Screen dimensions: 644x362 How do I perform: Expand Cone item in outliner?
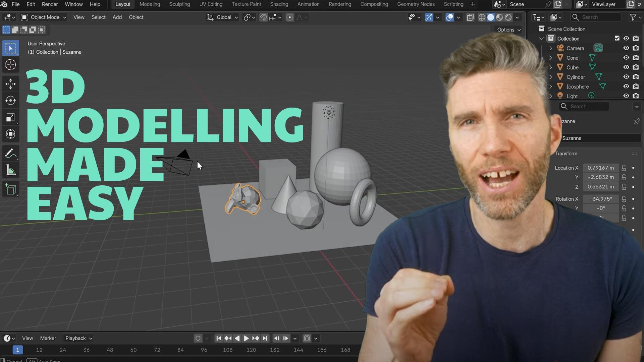click(x=550, y=58)
